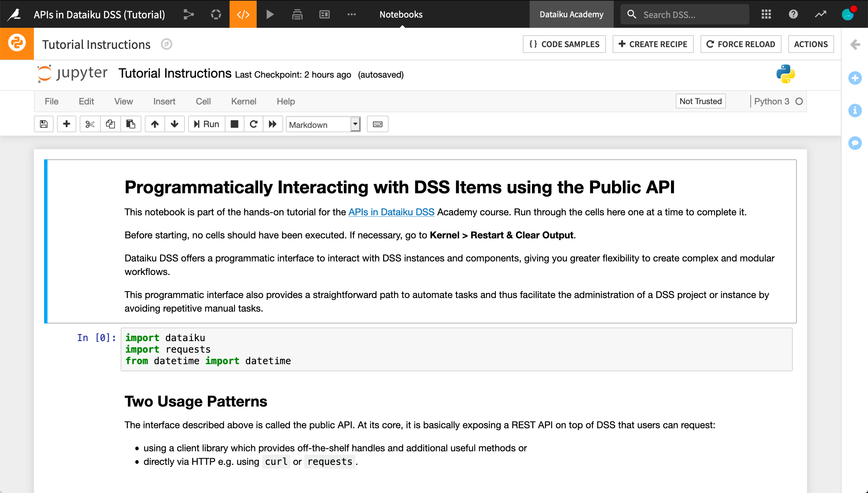The height and width of the screenshot is (493, 868).
Task: Select the Programmatically Interacting heading markdown cell
Action: click(x=420, y=241)
